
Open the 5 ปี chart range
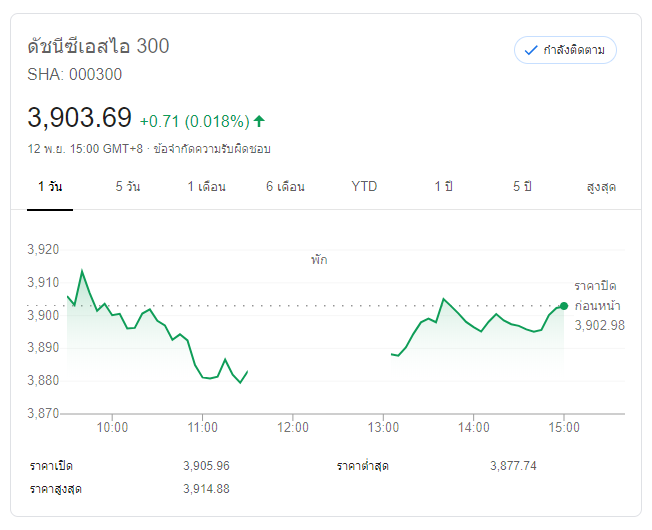point(522,187)
